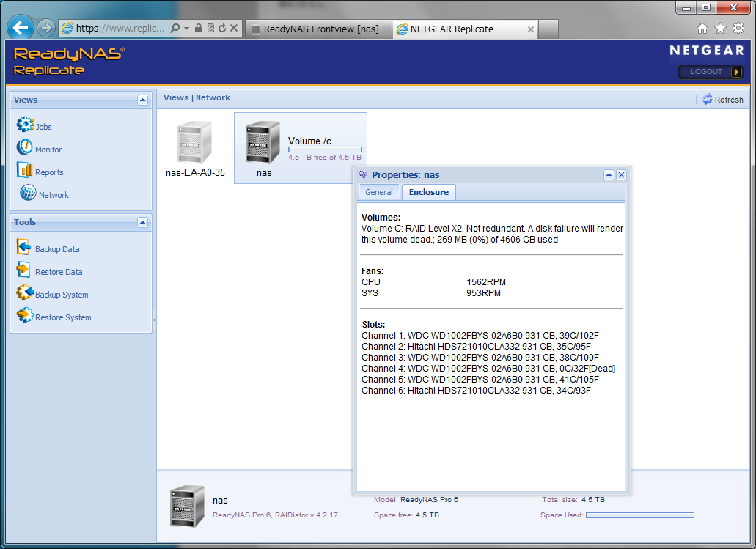Collapse the Properties: nas dialog
The image size is (756, 549).
(x=609, y=174)
